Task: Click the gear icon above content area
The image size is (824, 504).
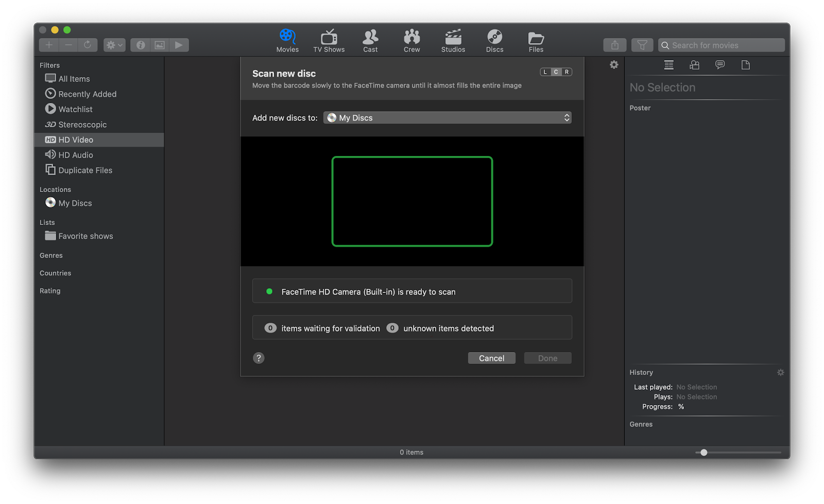Action: 614,65
